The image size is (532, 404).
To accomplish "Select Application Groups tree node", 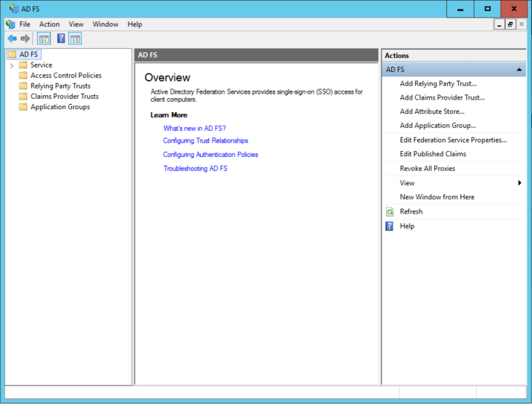I will [60, 107].
